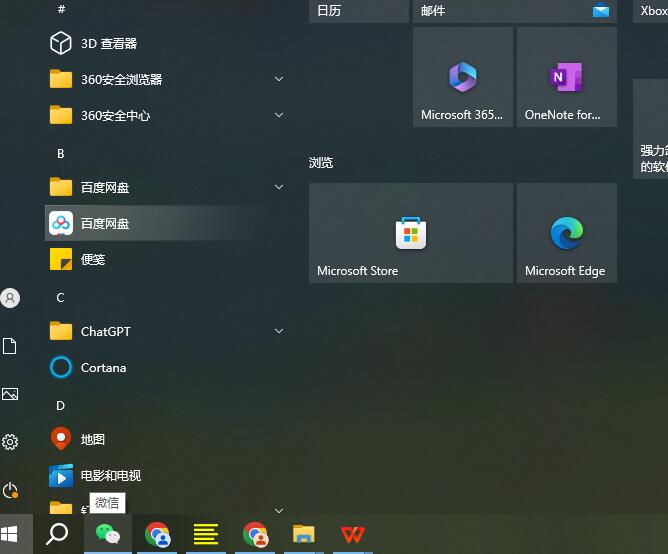This screenshot has width=668, height=554.
Task: Click the Microsoft 365 tile
Action: coord(462,77)
